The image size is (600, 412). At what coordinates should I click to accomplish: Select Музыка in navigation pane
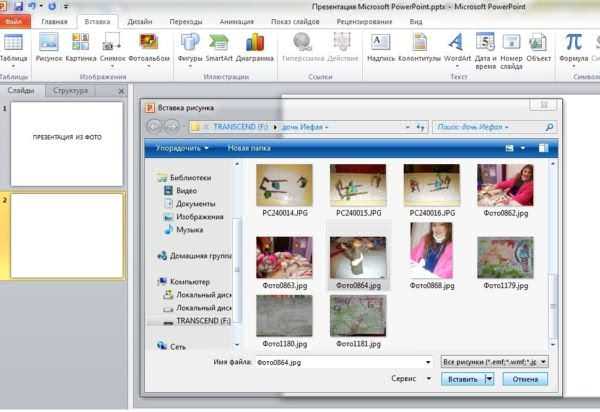click(x=184, y=230)
